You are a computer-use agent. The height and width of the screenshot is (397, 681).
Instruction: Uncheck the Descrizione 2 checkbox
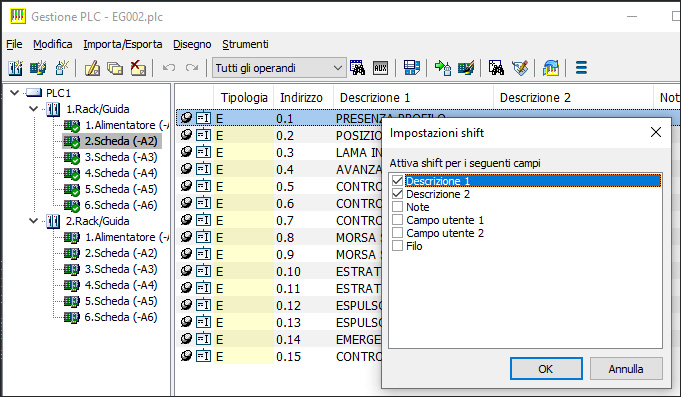tap(397, 193)
